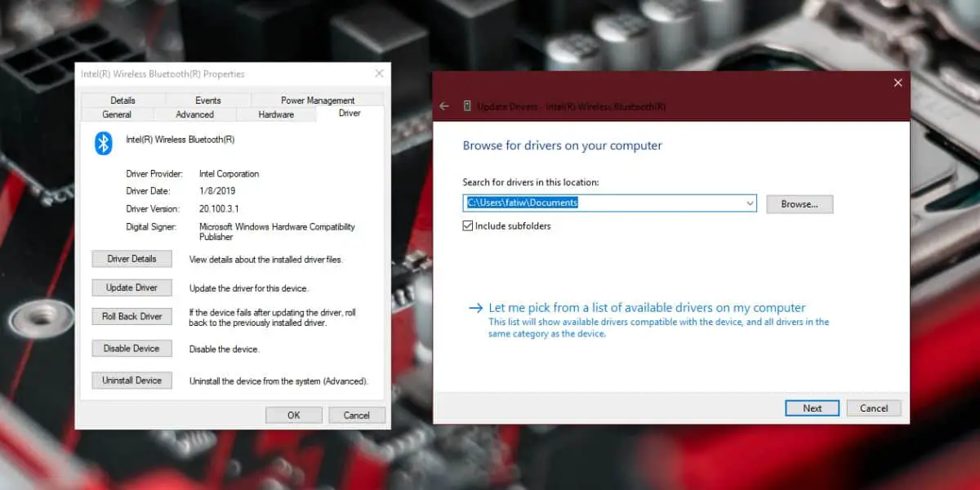Click Microsoft Windows Hardware Compatibility Publisher text
980x490 pixels.
(277, 232)
